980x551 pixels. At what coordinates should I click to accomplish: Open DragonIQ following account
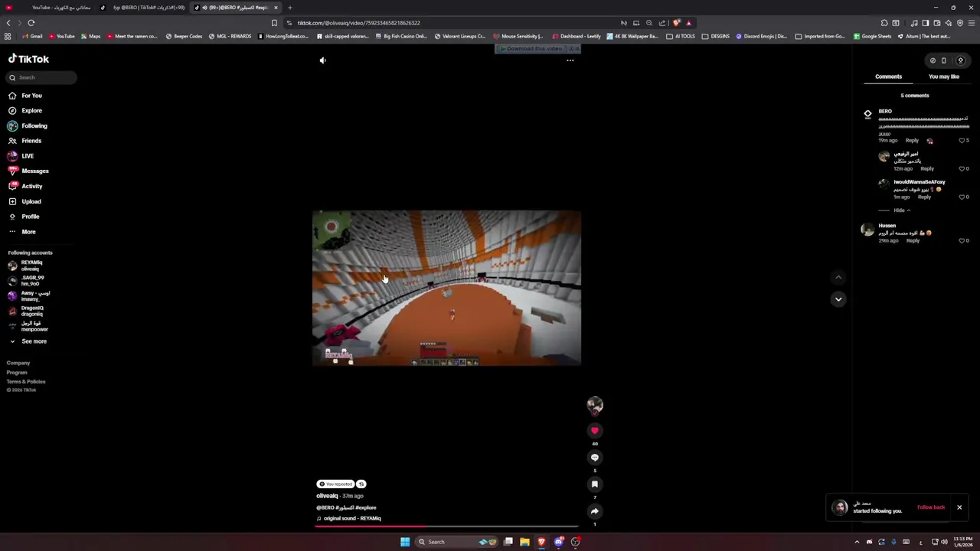coord(31,311)
